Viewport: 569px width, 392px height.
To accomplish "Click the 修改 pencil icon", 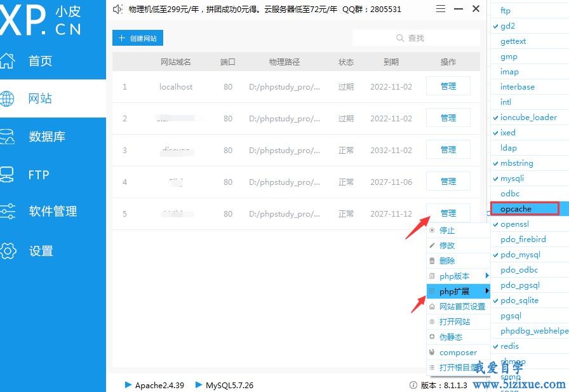I will [432, 245].
